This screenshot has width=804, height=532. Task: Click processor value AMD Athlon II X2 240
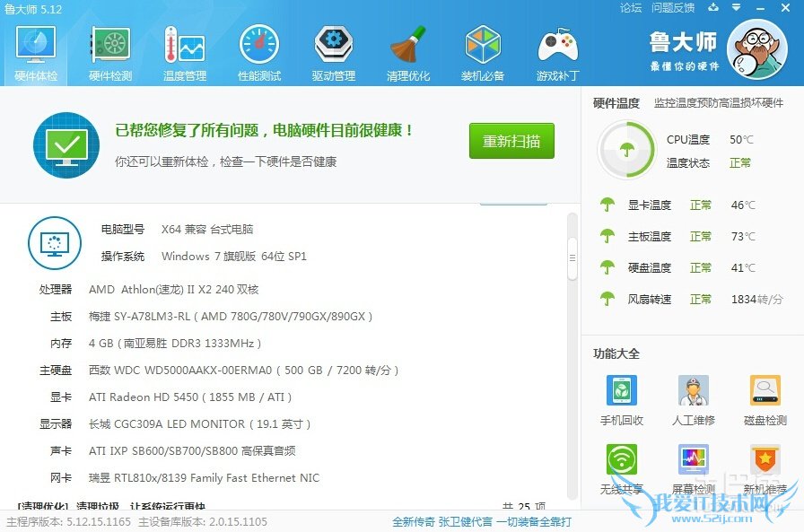click(x=174, y=290)
